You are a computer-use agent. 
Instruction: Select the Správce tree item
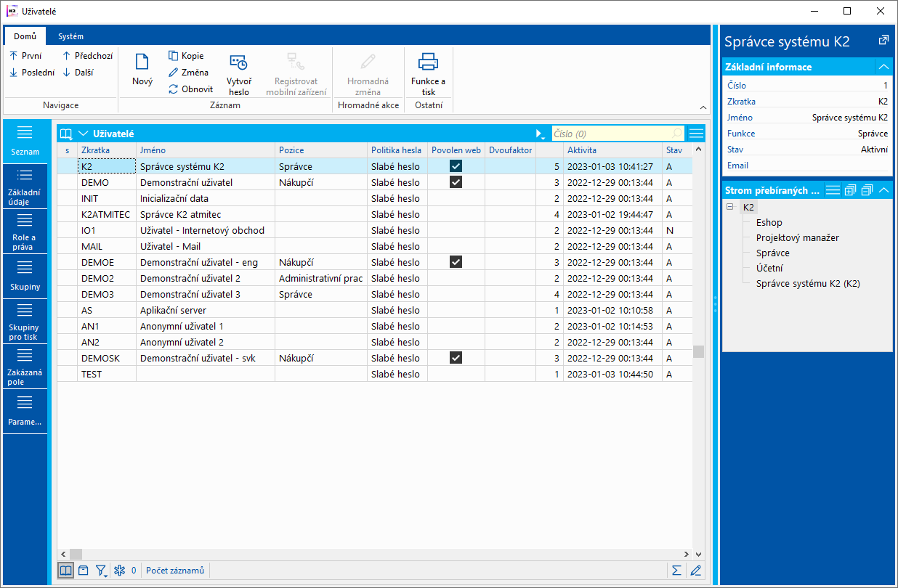point(772,253)
